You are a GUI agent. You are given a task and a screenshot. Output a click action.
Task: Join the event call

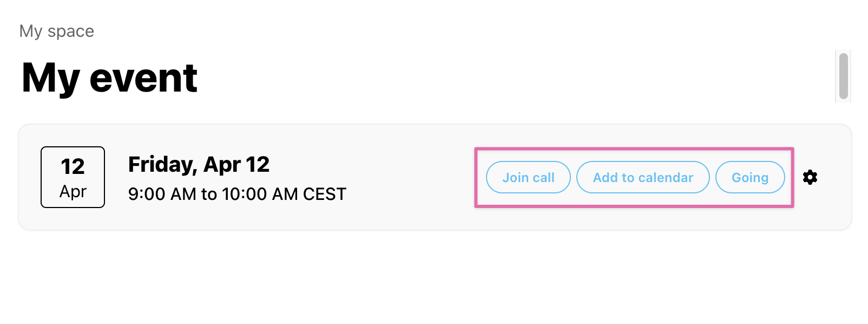pyautogui.click(x=528, y=177)
